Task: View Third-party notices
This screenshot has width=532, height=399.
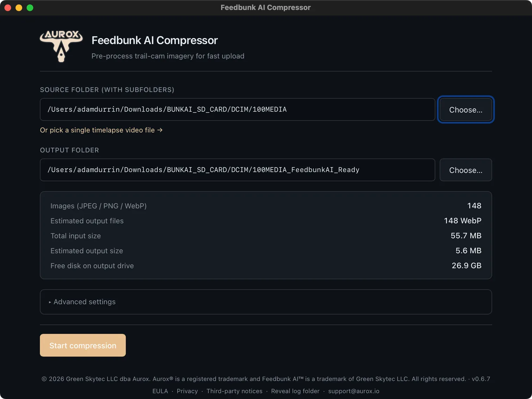Action: (234, 391)
